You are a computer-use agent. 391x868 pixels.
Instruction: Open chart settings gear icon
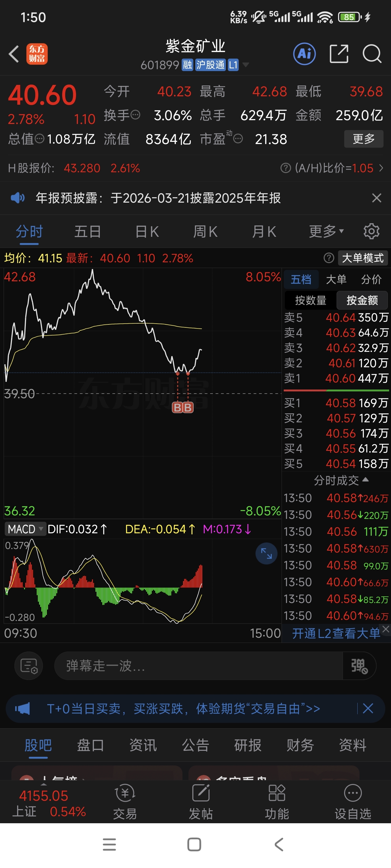371,231
